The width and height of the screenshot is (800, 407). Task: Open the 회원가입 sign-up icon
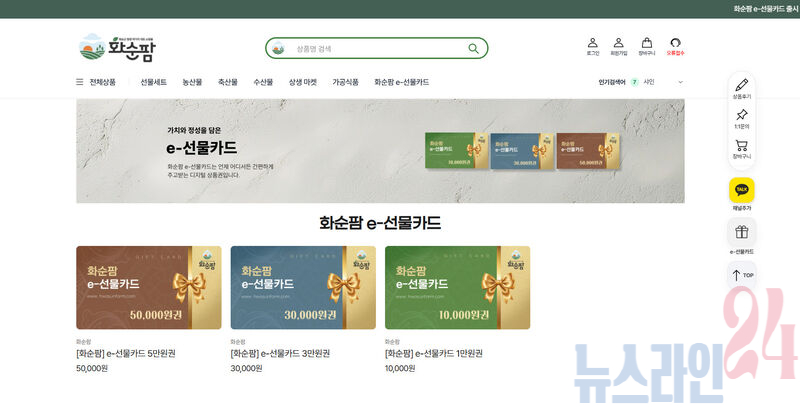coord(619,44)
